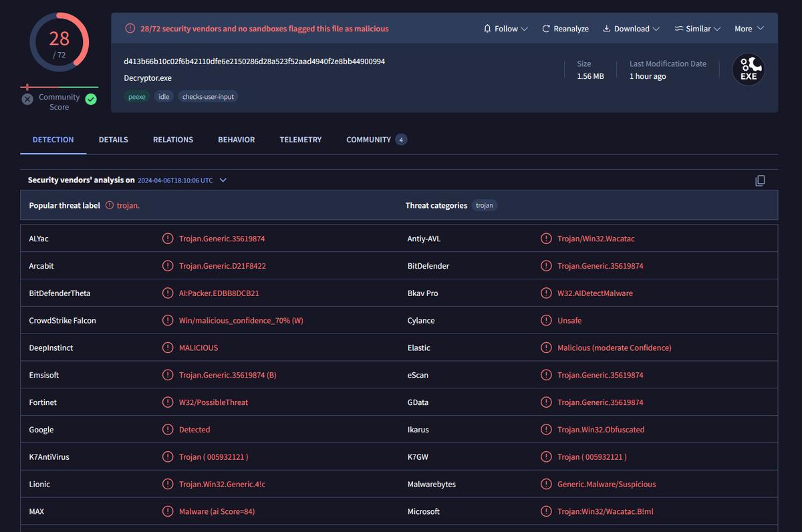
Task: Click the K7GW vendor name
Action: pyautogui.click(x=418, y=457)
